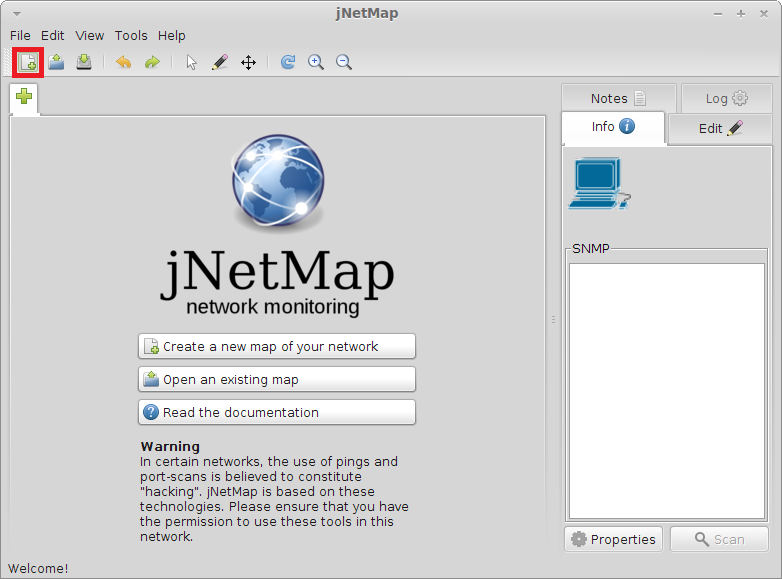Viewport: 782px width, 579px height.
Task: Maximize the jNetMap window
Action: click(741, 14)
